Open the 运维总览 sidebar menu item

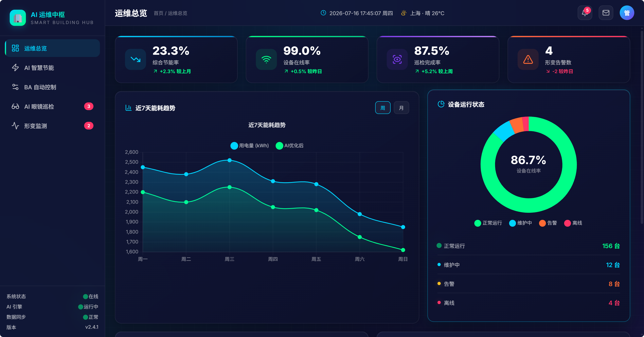click(x=53, y=48)
